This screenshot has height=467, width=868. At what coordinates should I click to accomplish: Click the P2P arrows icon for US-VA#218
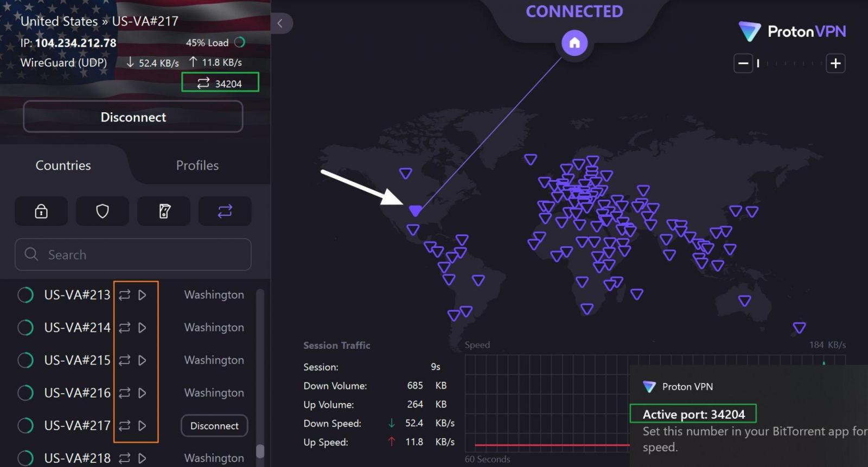coord(125,458)
